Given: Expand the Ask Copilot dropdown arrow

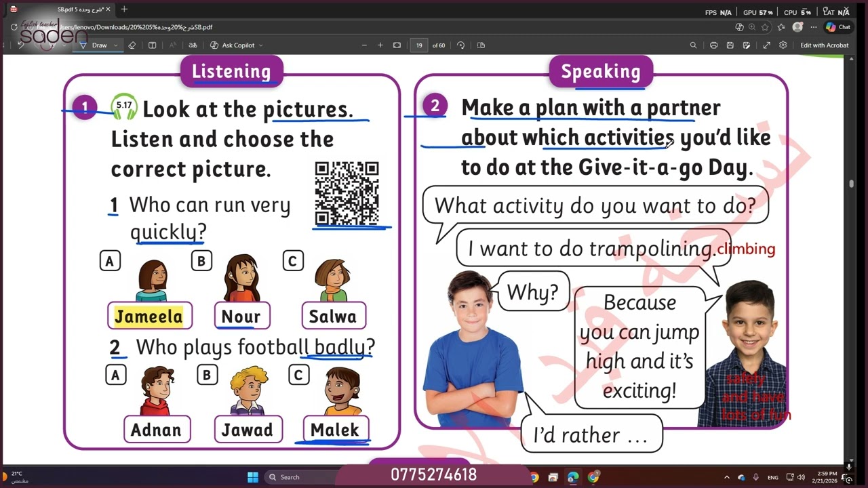Looking at the screenshot, I should pyautogui.click(x=261, y=45).
